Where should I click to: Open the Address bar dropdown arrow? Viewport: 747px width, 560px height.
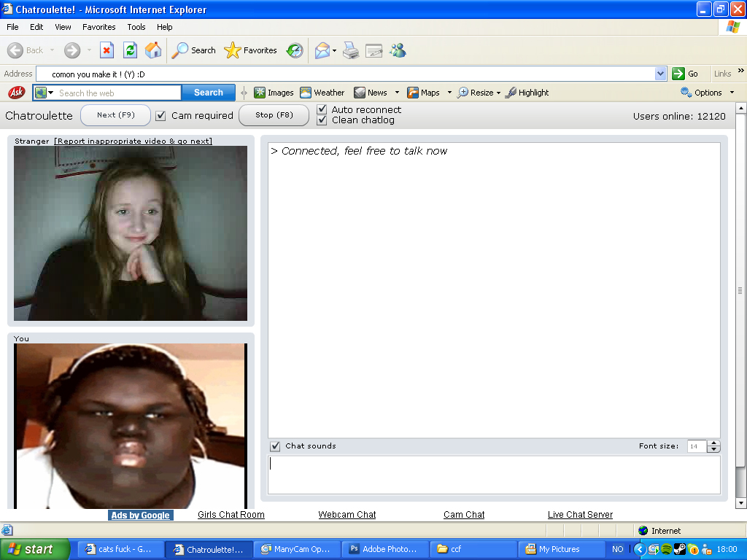tap(660, 74)
